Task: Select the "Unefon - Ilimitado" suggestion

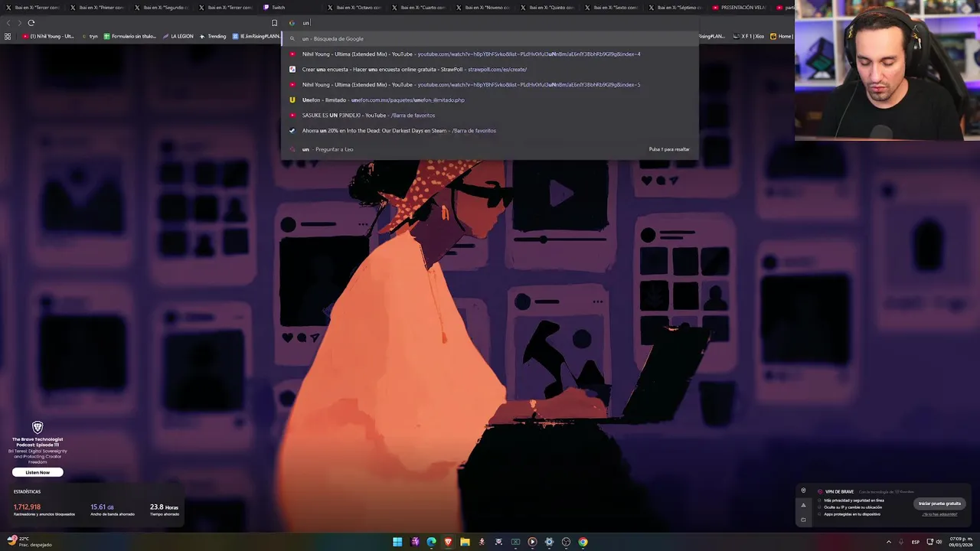Action: click(x=490, y=99)
